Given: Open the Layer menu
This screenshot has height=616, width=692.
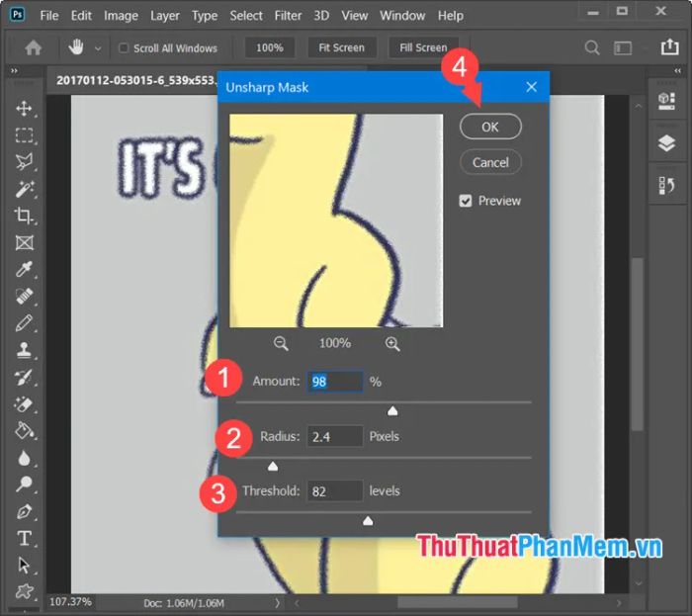Looking at the screenshot, I should (165, 16).
